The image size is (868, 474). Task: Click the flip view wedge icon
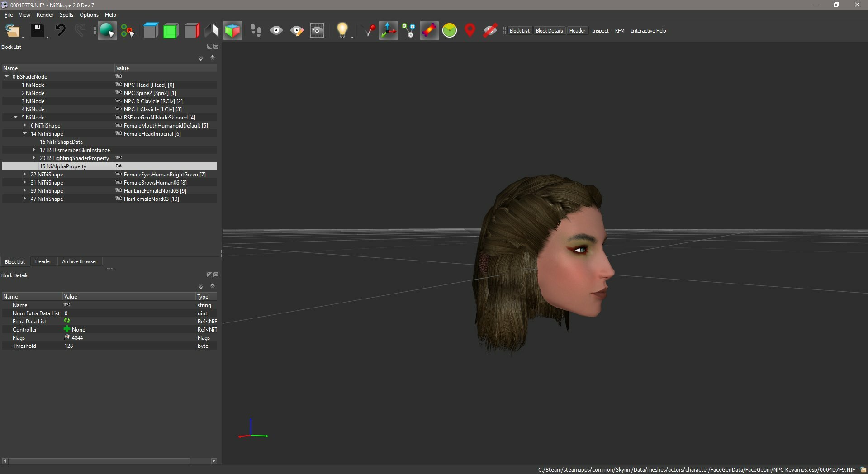coord(212,31)
